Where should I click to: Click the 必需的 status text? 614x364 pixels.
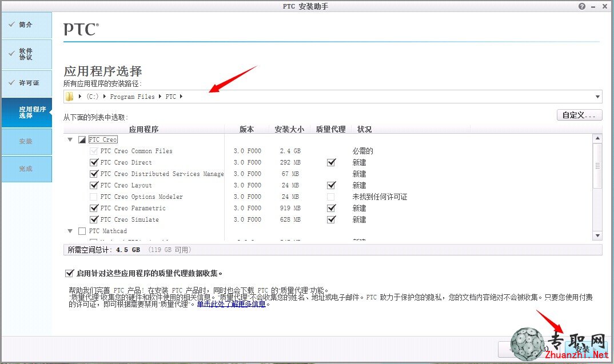362,151
